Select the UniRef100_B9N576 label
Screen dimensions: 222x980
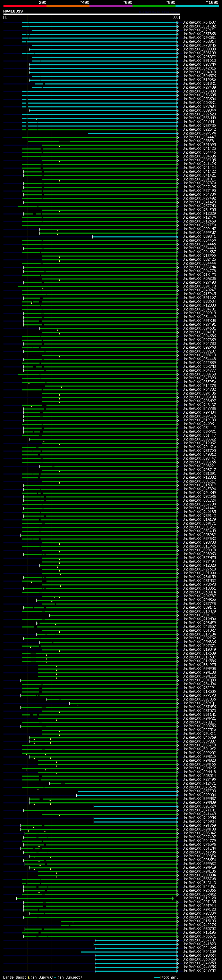point(199,76)
